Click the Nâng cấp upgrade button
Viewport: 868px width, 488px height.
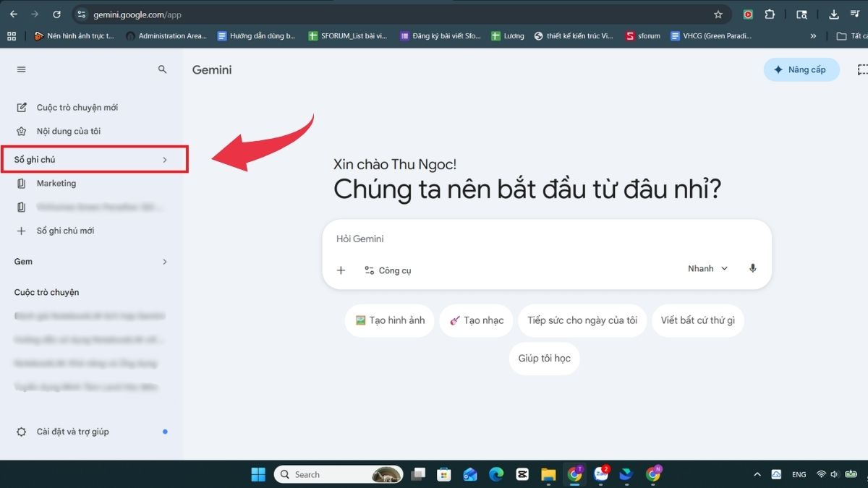[801, 70]
